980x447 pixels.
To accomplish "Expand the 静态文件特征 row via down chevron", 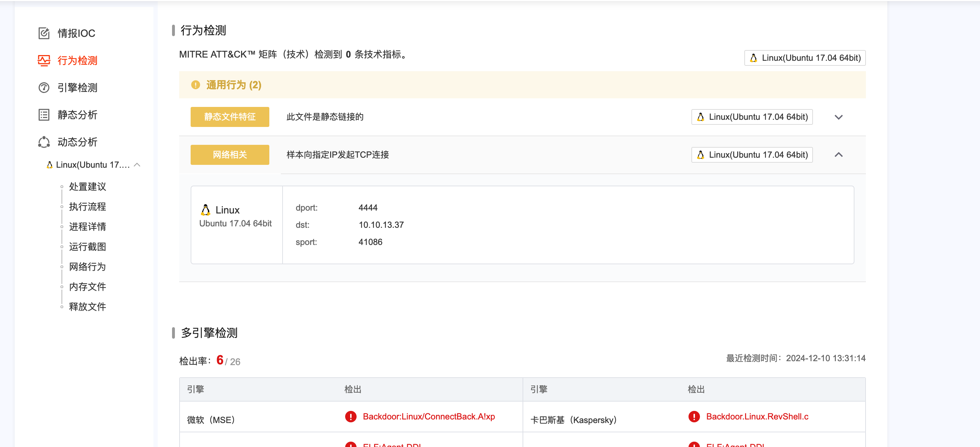I will click(x=839, y=117).
